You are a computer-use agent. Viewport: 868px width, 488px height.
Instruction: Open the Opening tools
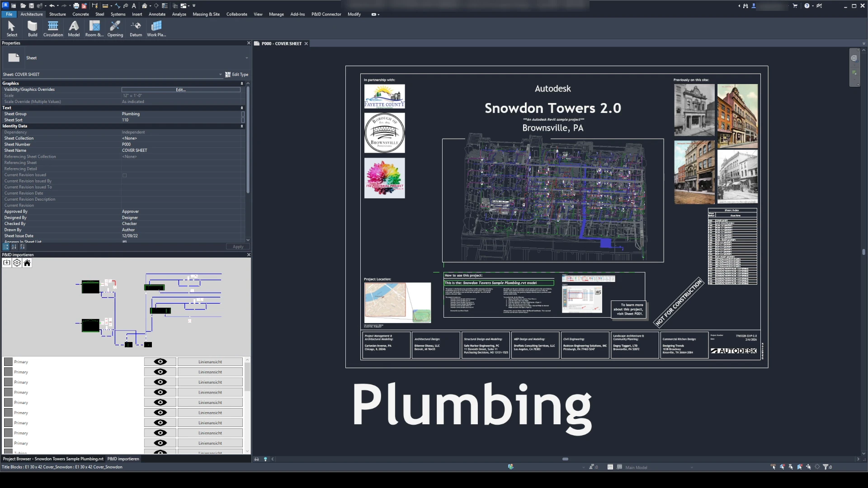115,29
